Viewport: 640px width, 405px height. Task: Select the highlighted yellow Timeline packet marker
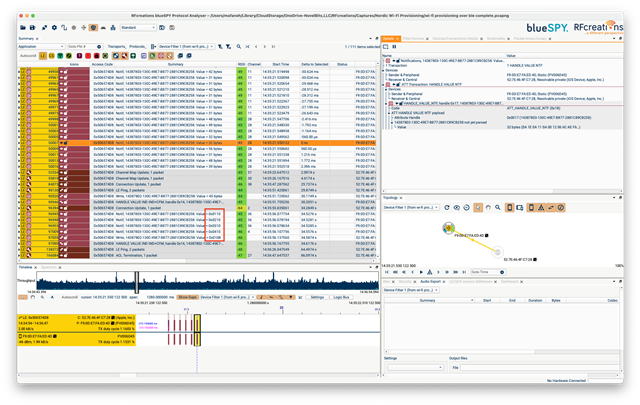(x=197, y=330)
